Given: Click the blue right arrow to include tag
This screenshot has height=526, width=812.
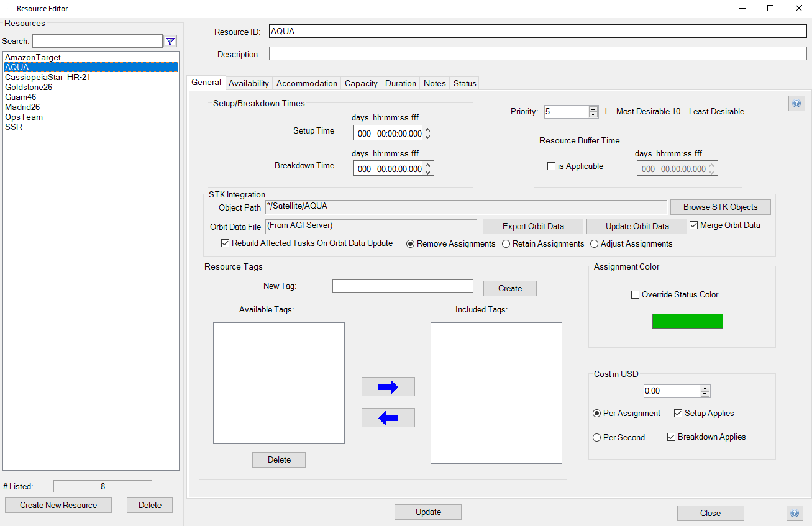Looking at the screenshot, I should [388, 387].
